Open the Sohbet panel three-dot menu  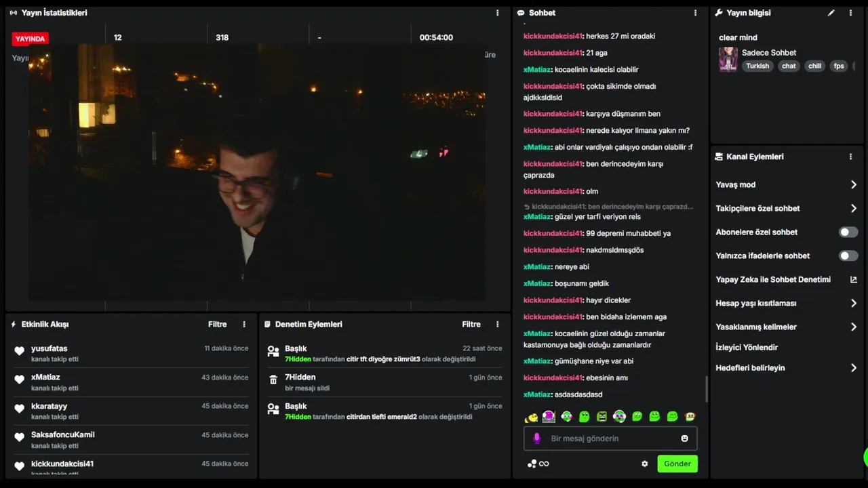click(x=695, y=13)
